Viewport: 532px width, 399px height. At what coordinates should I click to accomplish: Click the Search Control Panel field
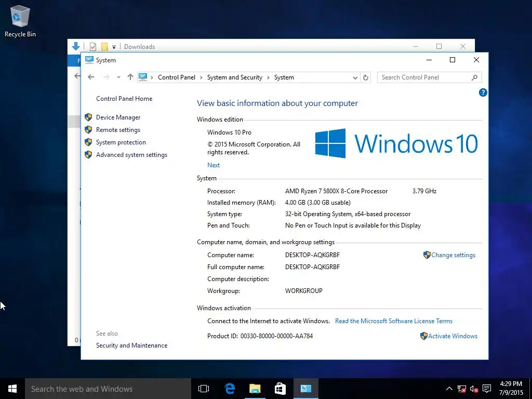pos(429,77)
